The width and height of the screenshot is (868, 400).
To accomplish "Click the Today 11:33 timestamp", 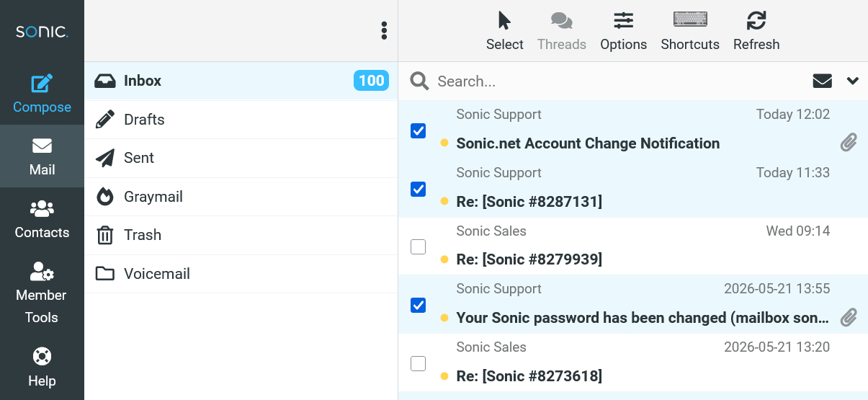I will coord(793,172).
